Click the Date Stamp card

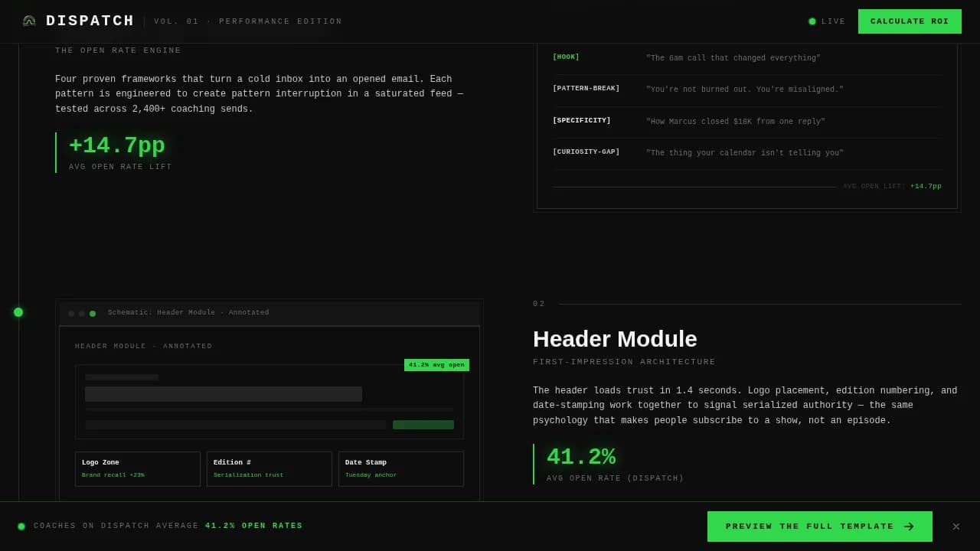[401, 469]
